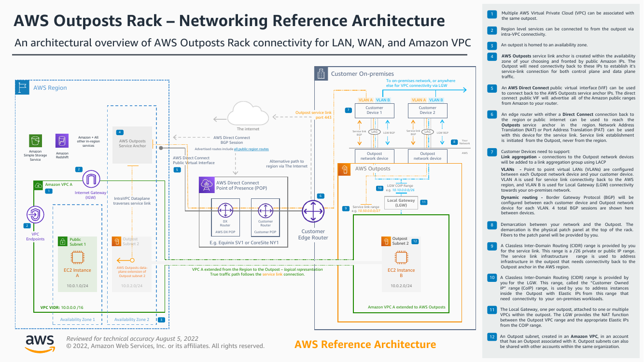Viewport: 644px width, 362px height.
Task: Click the AWS Direct Connect BGP Session label
Action: [x=232, y=140]
